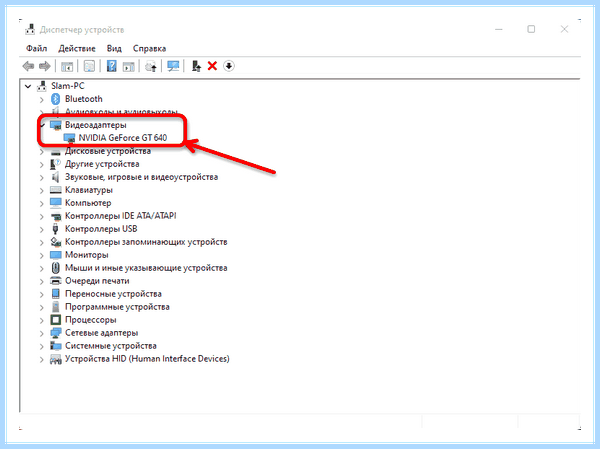Select Мониторы tree item
Image resolution: width=600 pixels, height=449 pixels.
87,255
